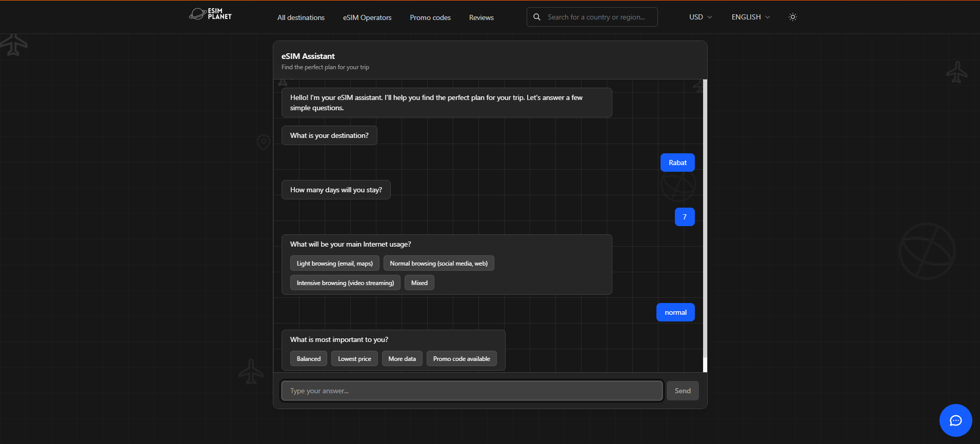
Task: Click the eSIM Assistant heading
Action: [308, 56]
